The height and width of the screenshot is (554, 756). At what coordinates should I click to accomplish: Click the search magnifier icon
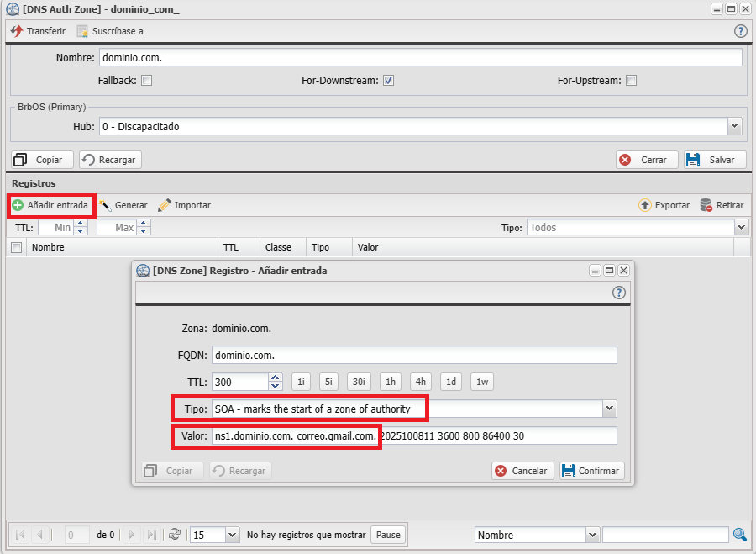click(739, 535)
